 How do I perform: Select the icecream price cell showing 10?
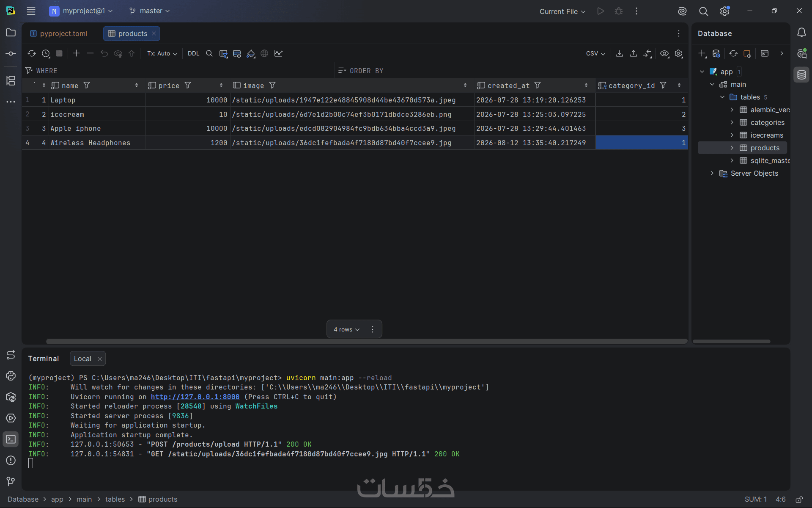click(188, 114)
